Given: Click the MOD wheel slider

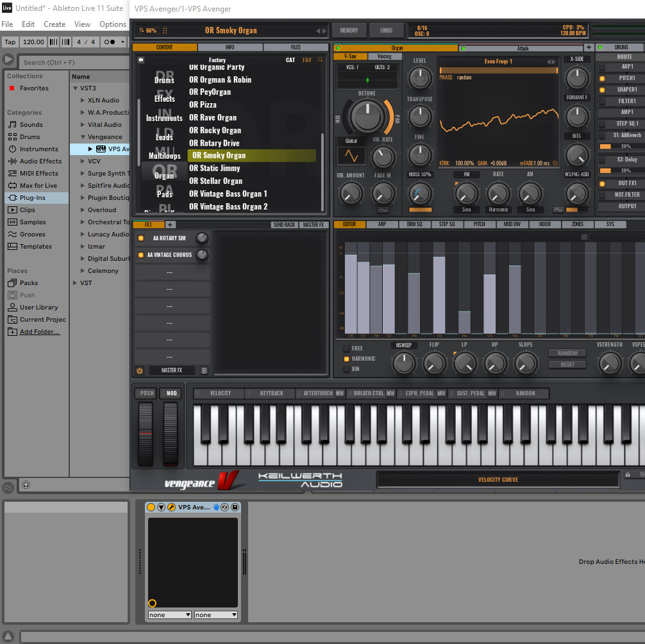Looking at the screenshot, I should 171,433.
